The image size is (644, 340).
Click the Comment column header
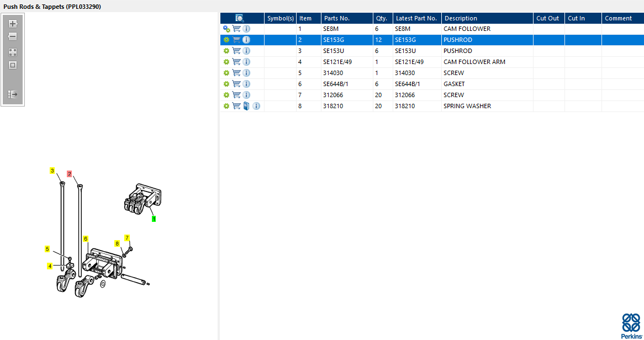[x=622, y=18]
